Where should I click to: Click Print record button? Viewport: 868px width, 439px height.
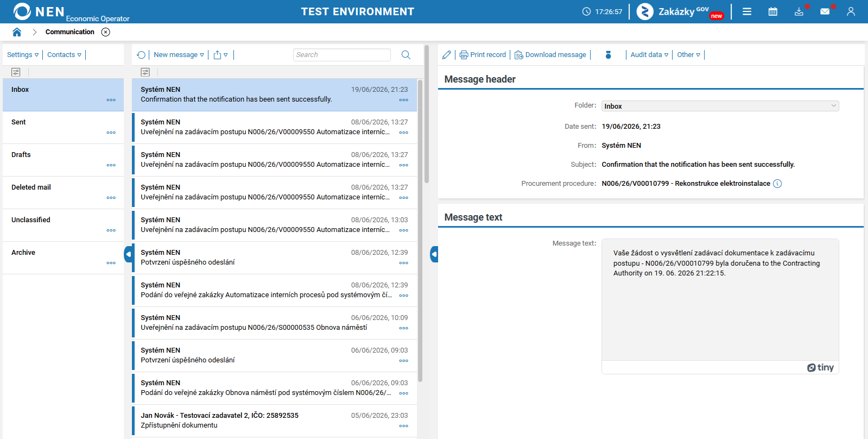483,55
